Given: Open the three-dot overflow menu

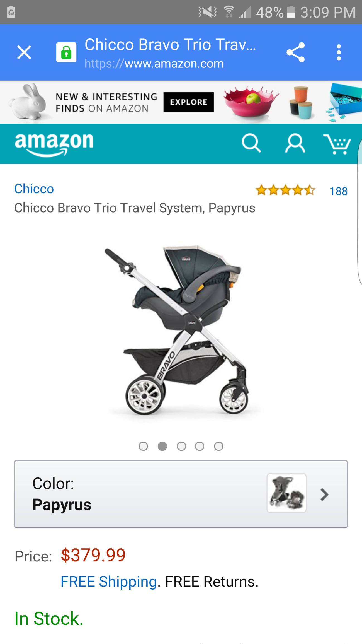Looking at the screenshot, I should [x=339, y=52].
